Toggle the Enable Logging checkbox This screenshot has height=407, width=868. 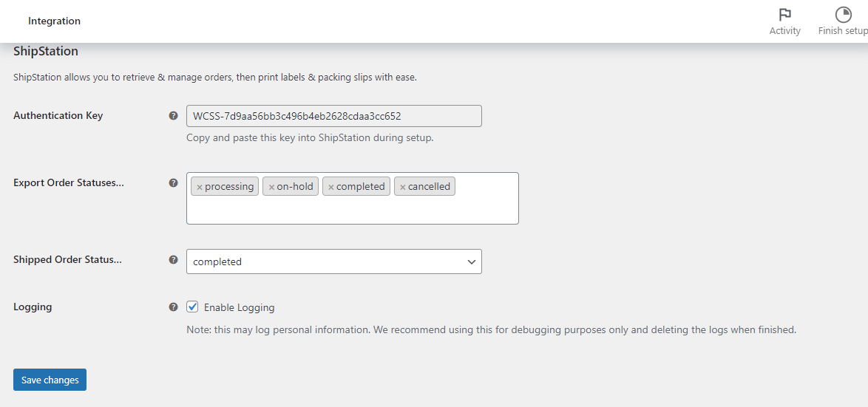pyautogui.click(x=192, y=307)
